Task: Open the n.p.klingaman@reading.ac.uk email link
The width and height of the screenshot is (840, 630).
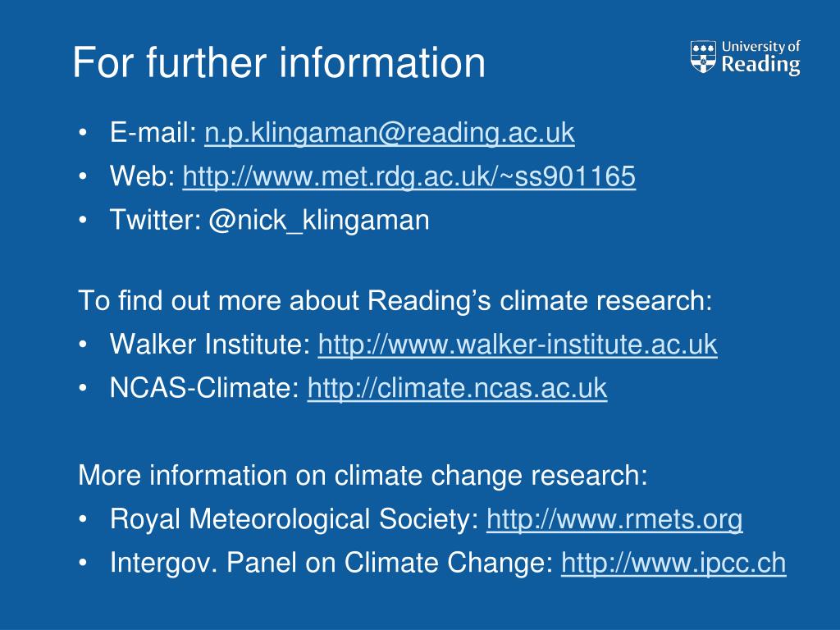Action: pyautogui.click(x=390, y=132)
